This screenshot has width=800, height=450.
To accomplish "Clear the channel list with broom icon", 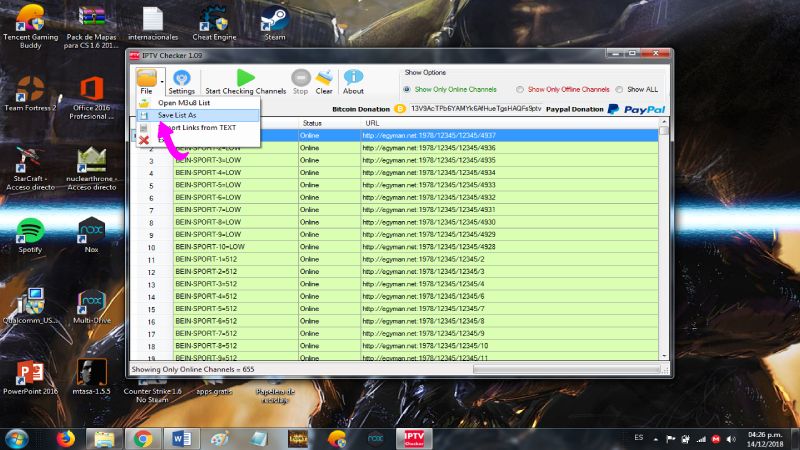I will pos(324,82).
